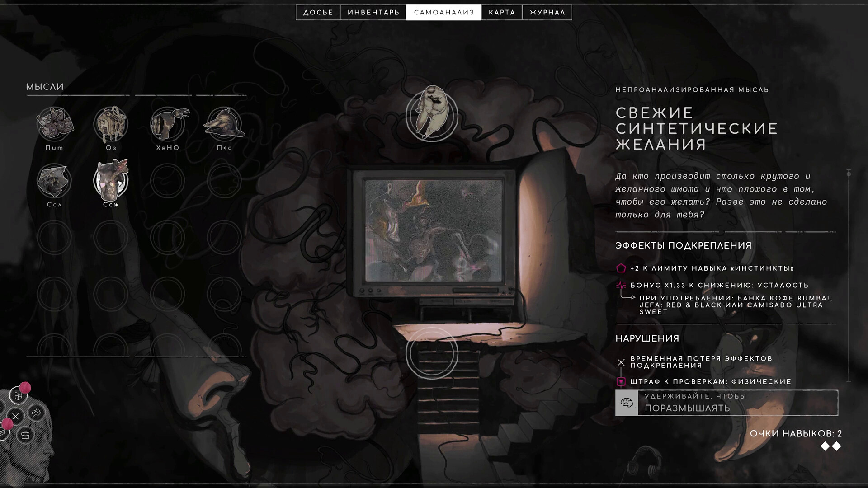Image resolution: width=868 pixels, height=488 pixels.
Task: Click the X icon beside temporary loss of effects
Action: 621,362
